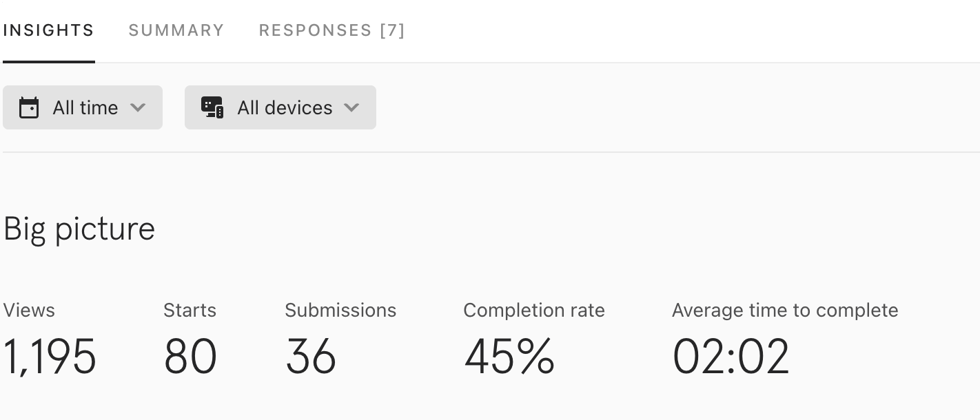Switch to the Insights tab
Screen dimensions: 980x420
pyautogui.click(x=48, y=30)
